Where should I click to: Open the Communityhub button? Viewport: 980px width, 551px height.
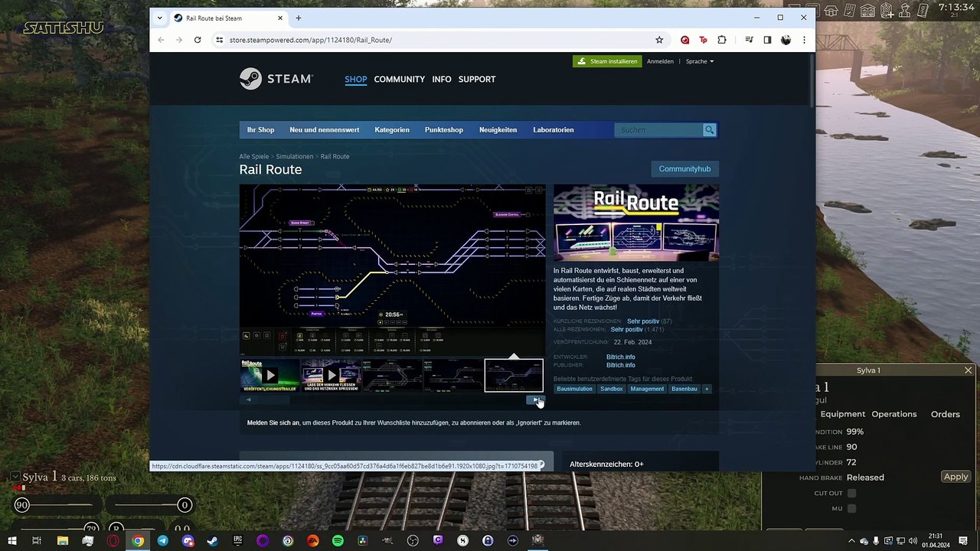(684, 169)
